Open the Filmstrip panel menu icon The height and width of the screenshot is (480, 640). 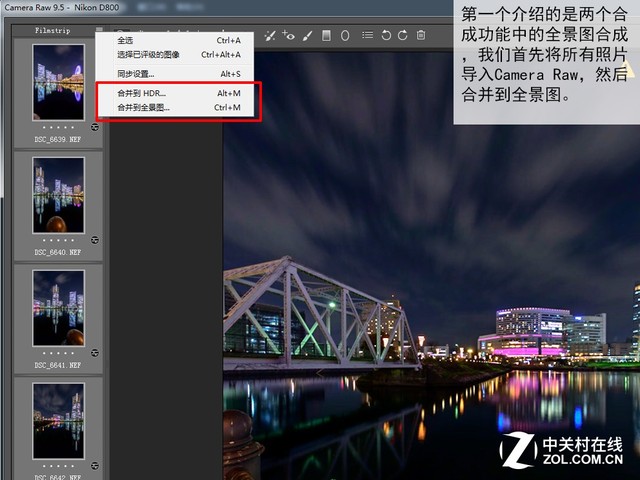(99, 30)
